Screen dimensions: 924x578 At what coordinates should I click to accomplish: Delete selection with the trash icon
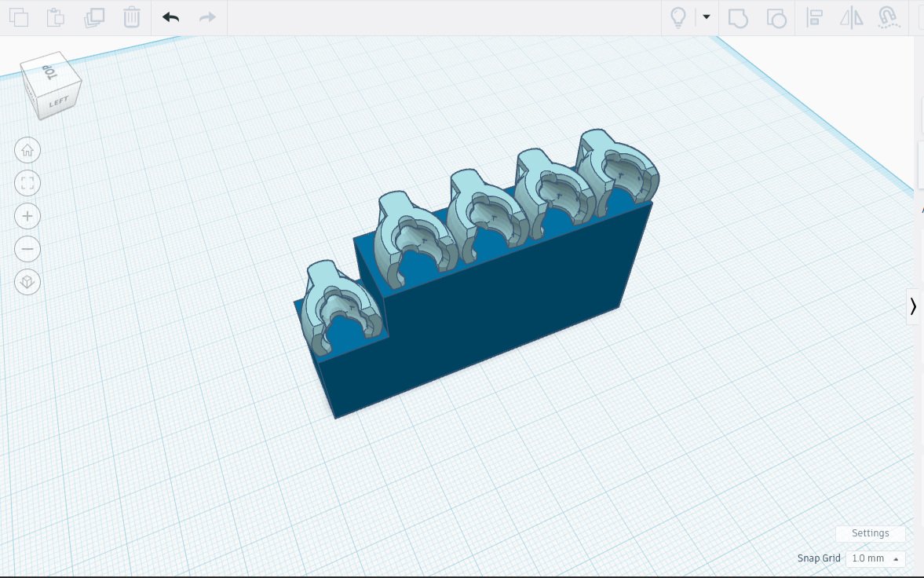(131, 17)
